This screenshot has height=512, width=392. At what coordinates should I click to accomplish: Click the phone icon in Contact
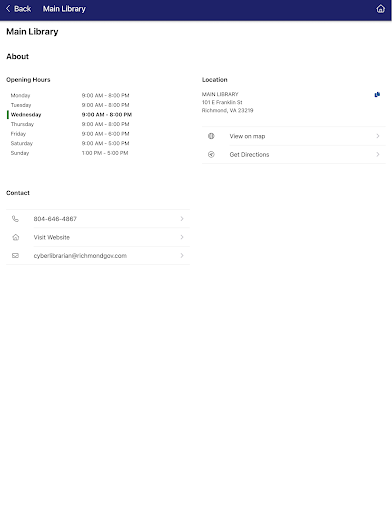coord(15,219)
